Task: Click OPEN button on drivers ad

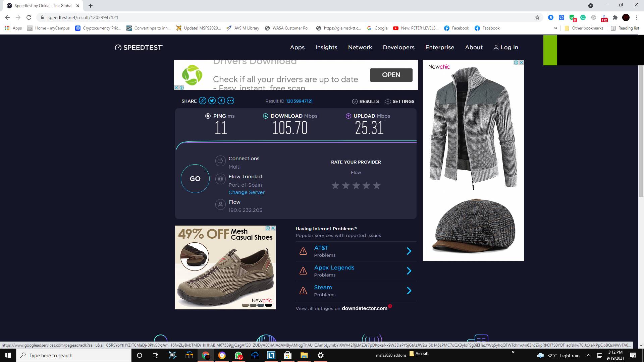Action: click(391, 75)
